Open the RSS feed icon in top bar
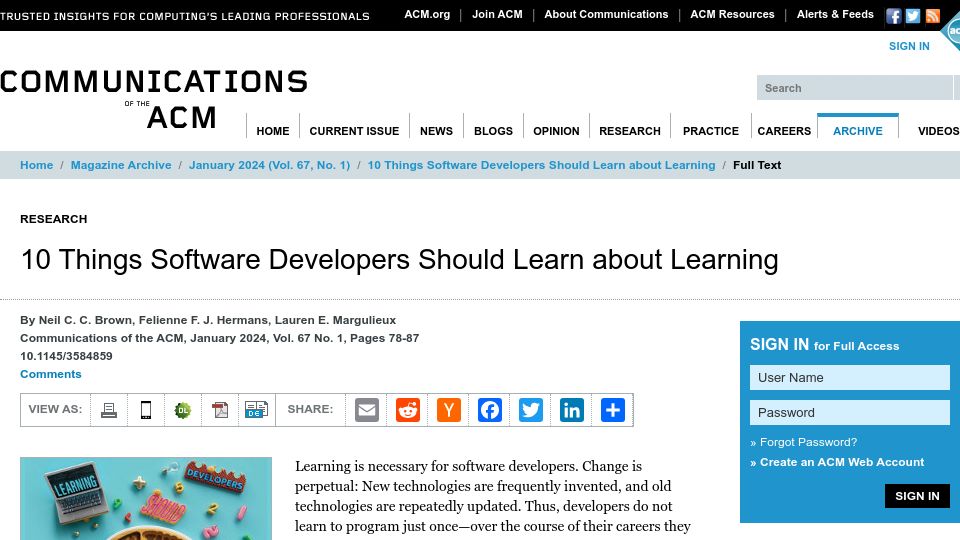The image size is (960, 540). (x=932, y=16)
